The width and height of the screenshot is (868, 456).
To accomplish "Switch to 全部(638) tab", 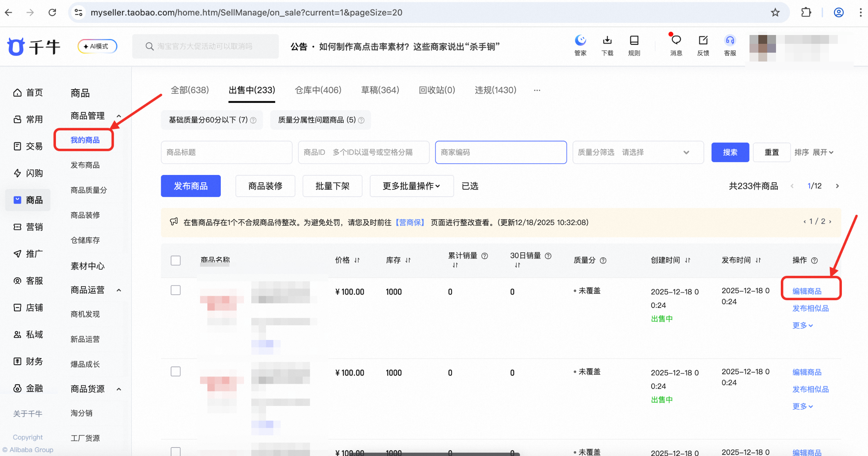I will (x=189, y=90).
